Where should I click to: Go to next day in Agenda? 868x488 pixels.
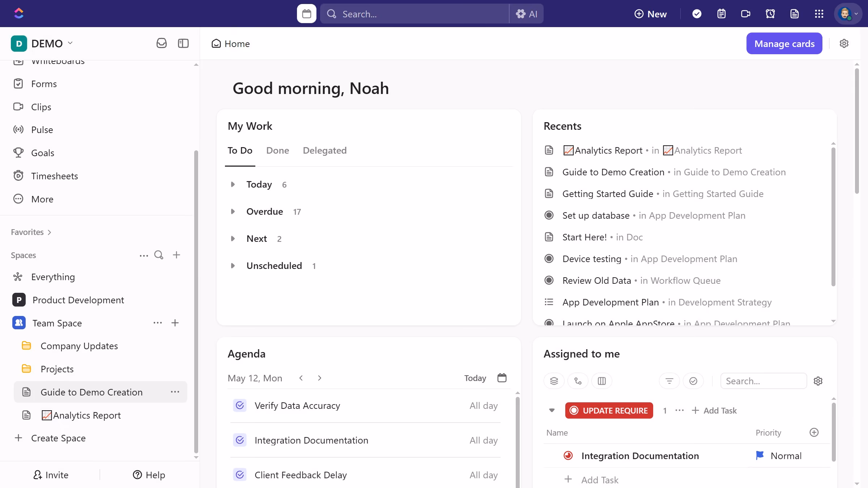tap(319, 378)
